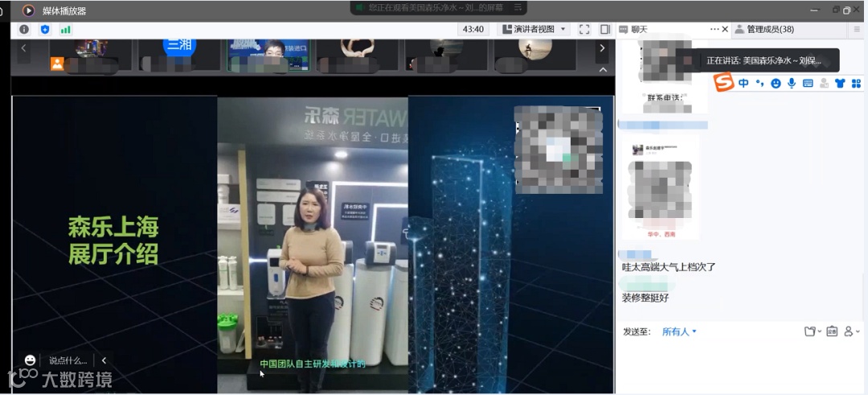Activate Sogou voice input microphone
Viewport: 868px width, 395px height.
pos(792,83)
